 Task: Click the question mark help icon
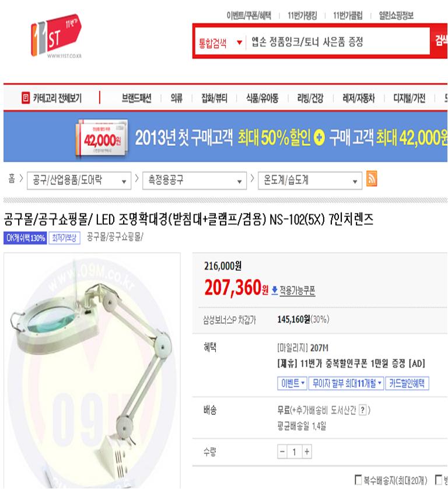pos(363,410)
